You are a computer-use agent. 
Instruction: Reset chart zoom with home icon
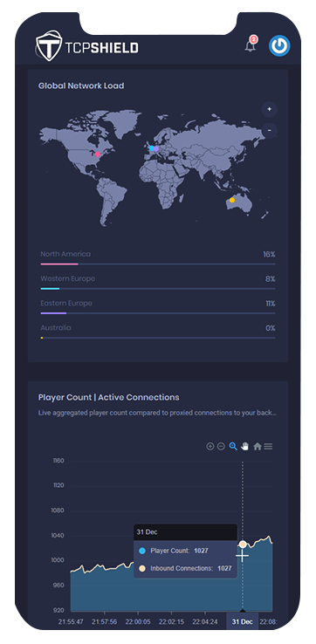tap(258, 447)
